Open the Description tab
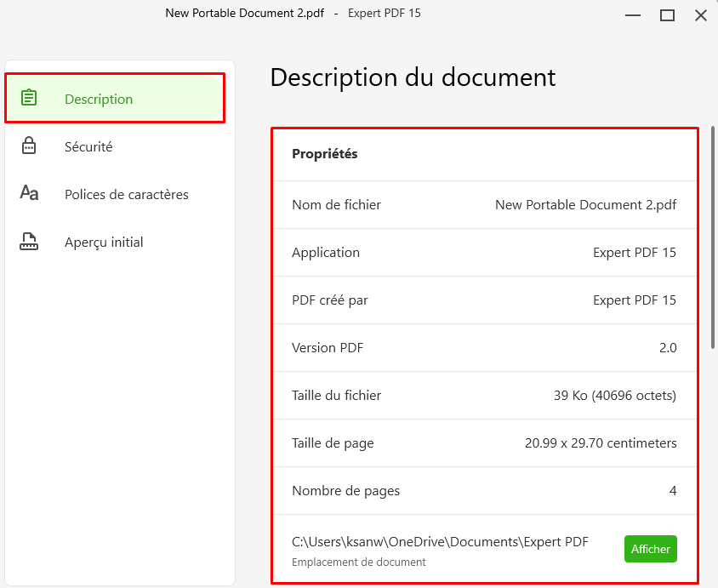718x588 pixels. pyautogui.click(x=115, y=98)
